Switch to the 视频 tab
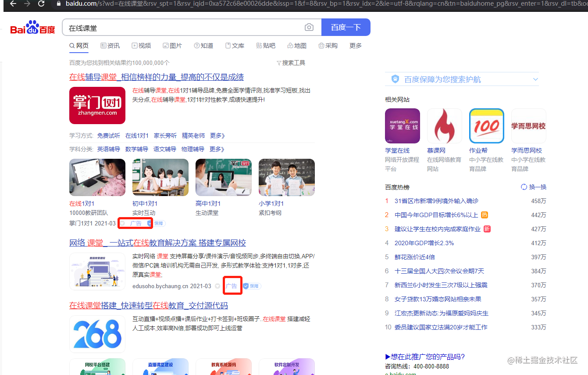This screenshot has width=588, height=375. click(141, 46)
